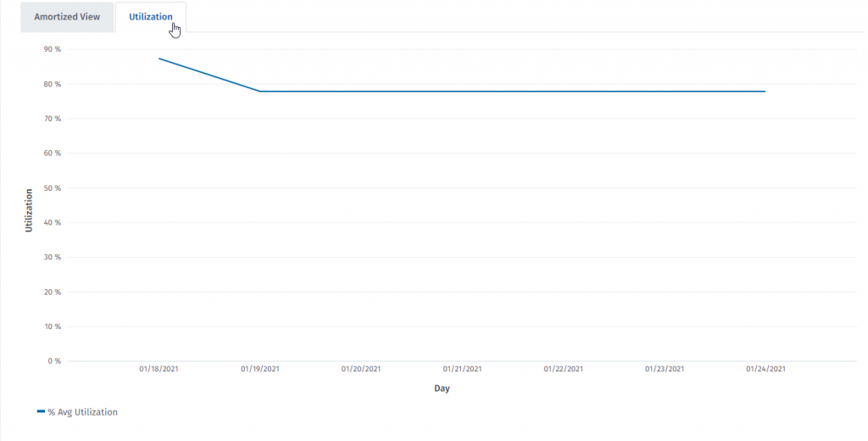Click the 50 % y-axis label
This screenshot has height=441, width=868.
(x=53, y=188)
